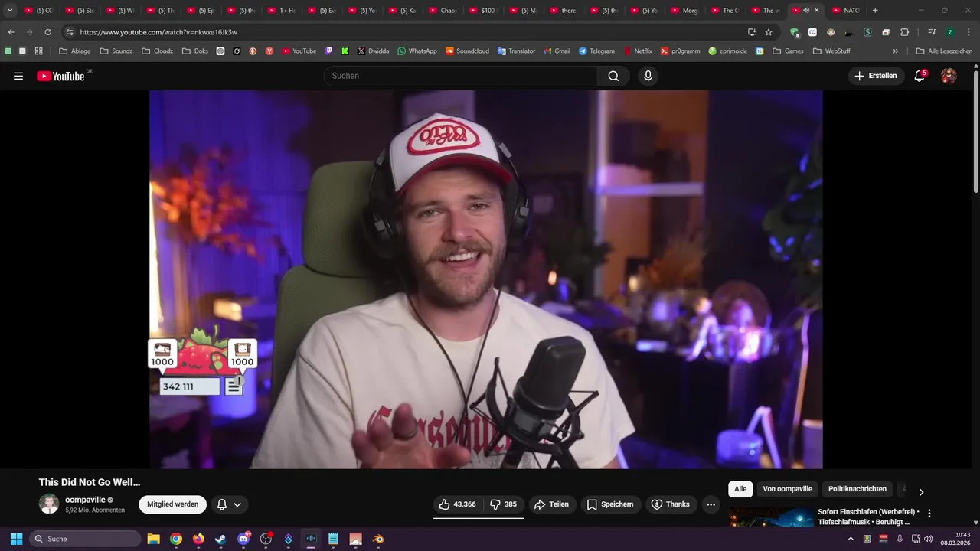
Task: Switch to the Chaos tab
Action: point(443,11)
